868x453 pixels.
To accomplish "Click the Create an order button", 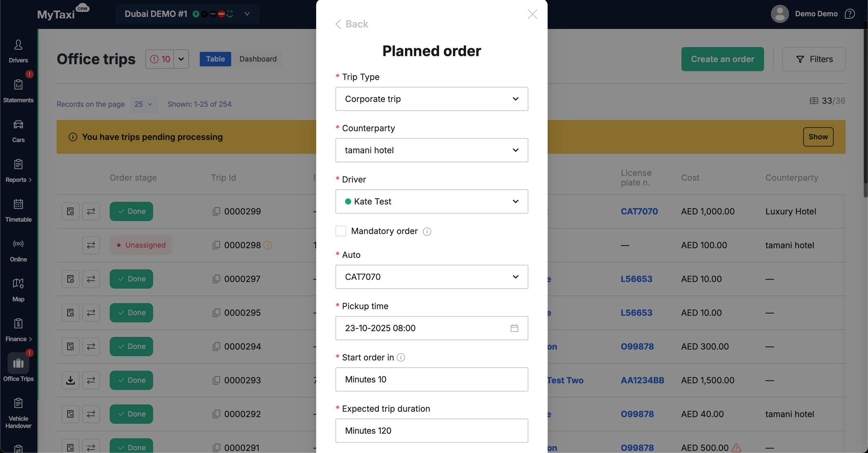I will pos(722,59).
